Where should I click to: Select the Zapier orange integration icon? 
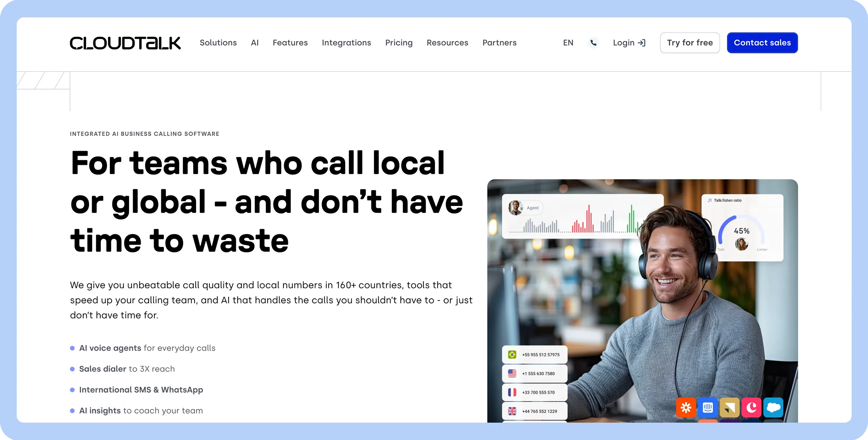click(686, 408)
